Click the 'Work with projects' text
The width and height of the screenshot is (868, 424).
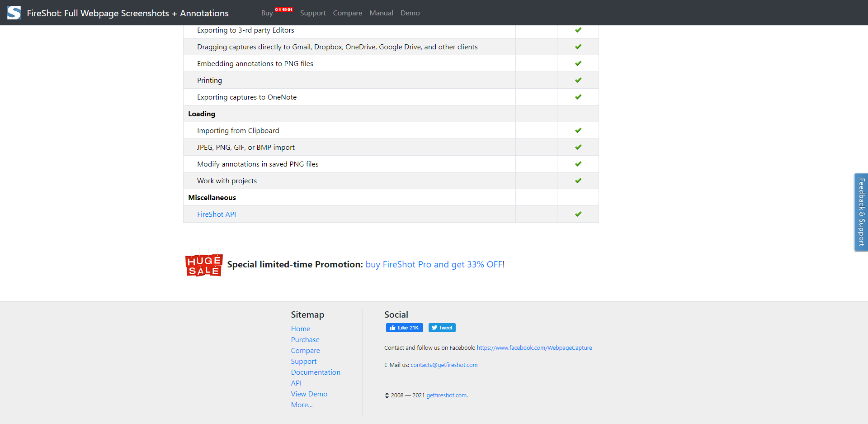(227, 181)
